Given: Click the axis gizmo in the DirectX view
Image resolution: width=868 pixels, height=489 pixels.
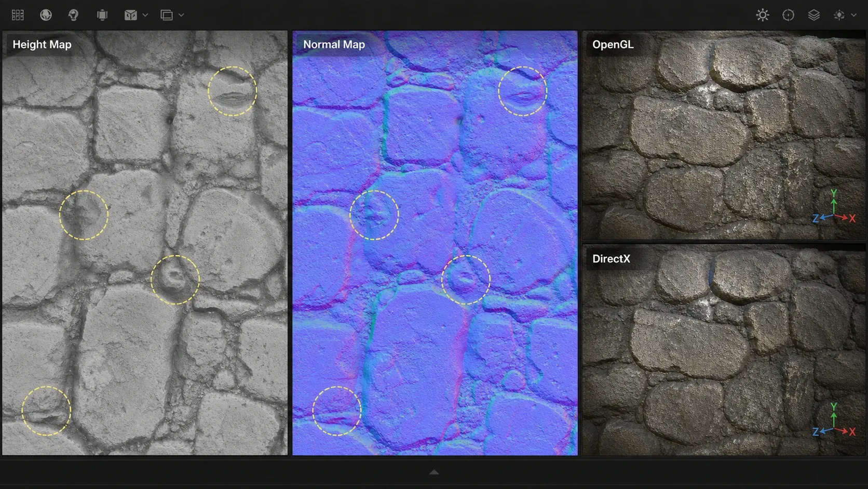Looking at the screenshot, I should tap(834, 421).
